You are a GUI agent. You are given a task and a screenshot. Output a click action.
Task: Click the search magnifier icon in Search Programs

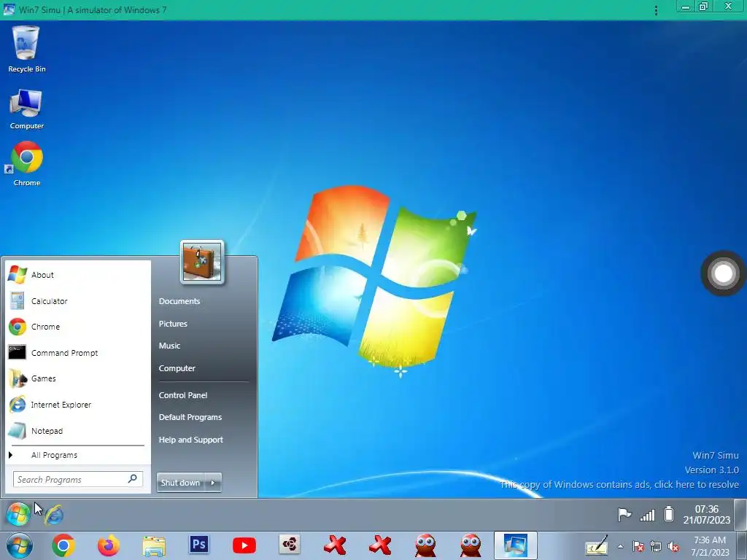pyautogui.click(x=133, y=478)
